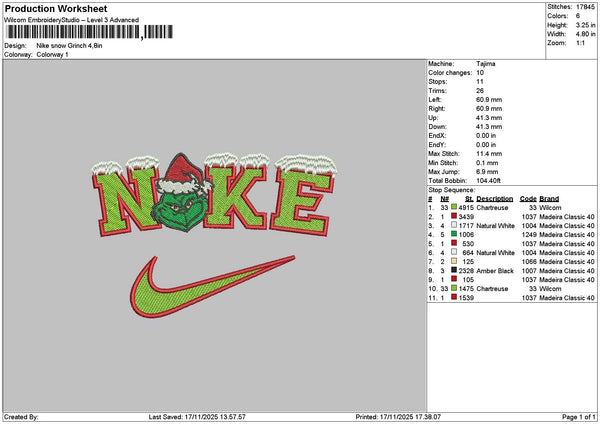Click the Grinch face in the design preview
Viewport: 600px width, 424px height.
point(181,210)
